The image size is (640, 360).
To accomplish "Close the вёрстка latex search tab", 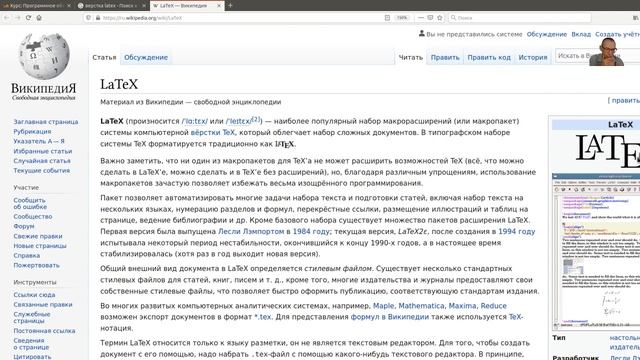I will [144, 6].
